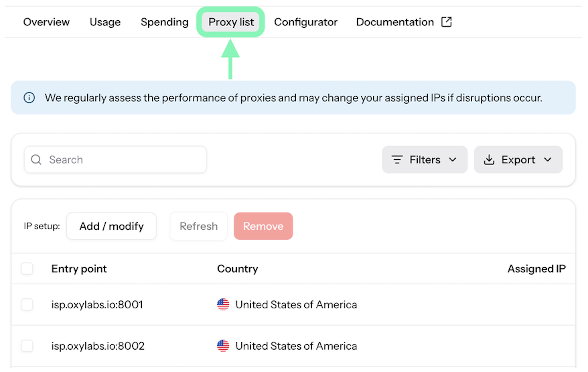Click the isp.oxylabs.io:8002 entry point text
Image resolution: width=588 pixels, height=372 pixels.
point(98,346)
